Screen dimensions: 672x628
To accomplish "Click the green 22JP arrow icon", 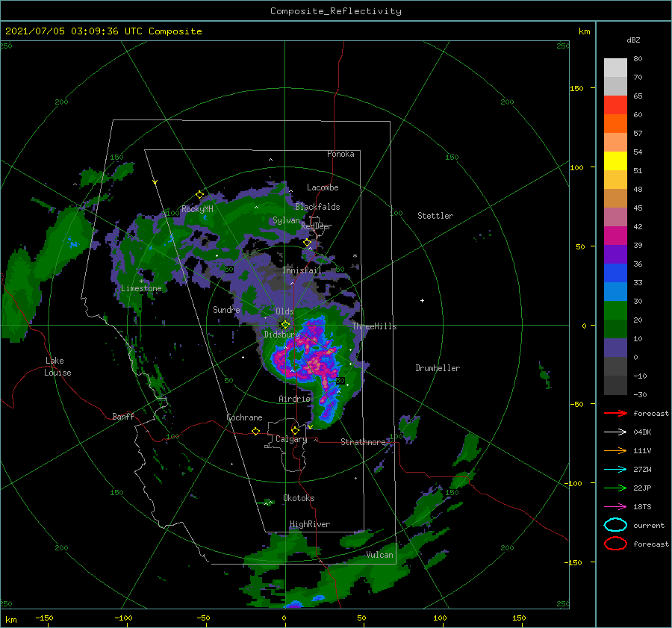I will click(615, 488).
